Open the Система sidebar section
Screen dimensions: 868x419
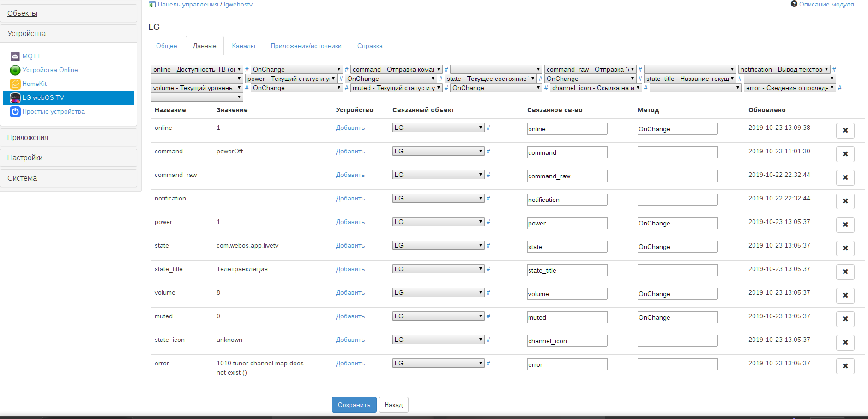point(69,178)
